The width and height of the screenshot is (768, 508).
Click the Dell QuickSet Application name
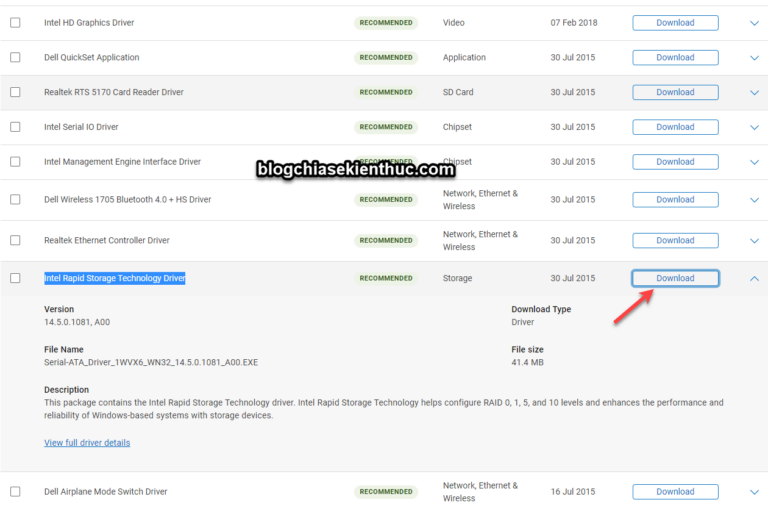92,57
